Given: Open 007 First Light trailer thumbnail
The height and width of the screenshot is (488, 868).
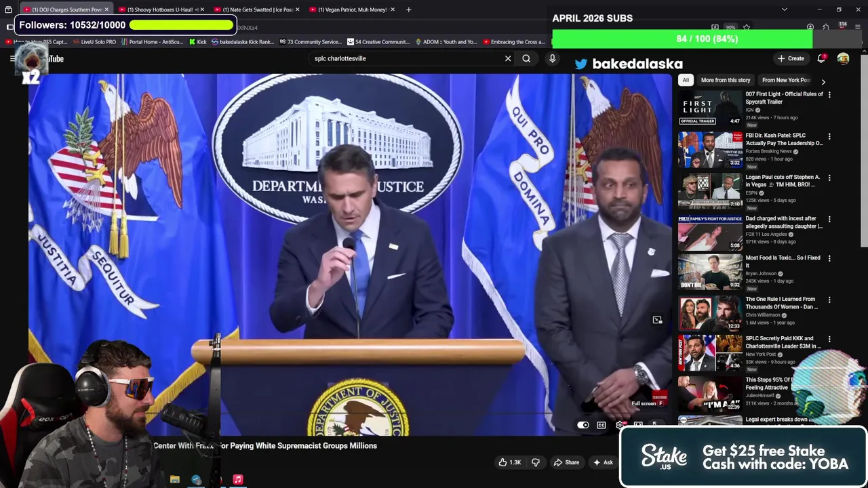Looking at the screenshot, I should coord(710,108).
